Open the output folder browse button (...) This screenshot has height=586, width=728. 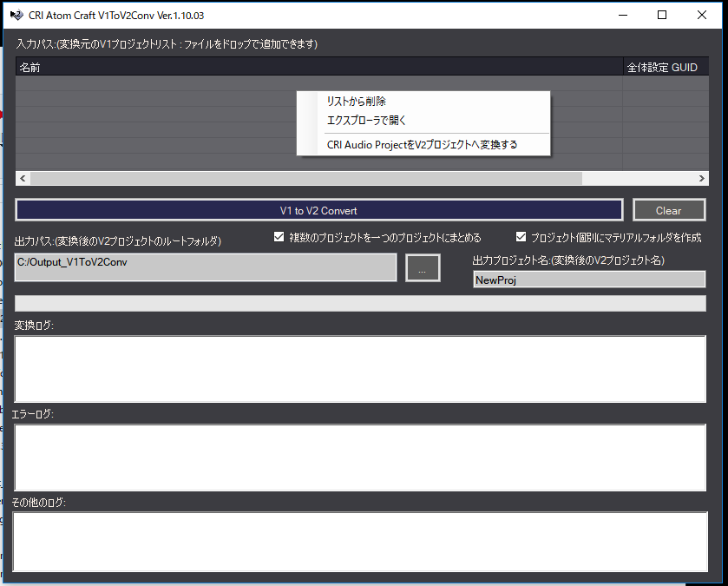coord(423,267)
